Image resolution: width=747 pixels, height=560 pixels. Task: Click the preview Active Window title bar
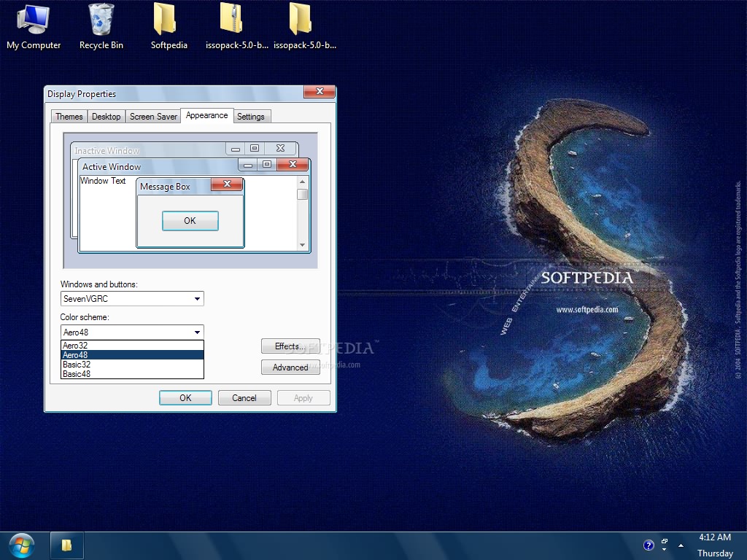(158, 167)
